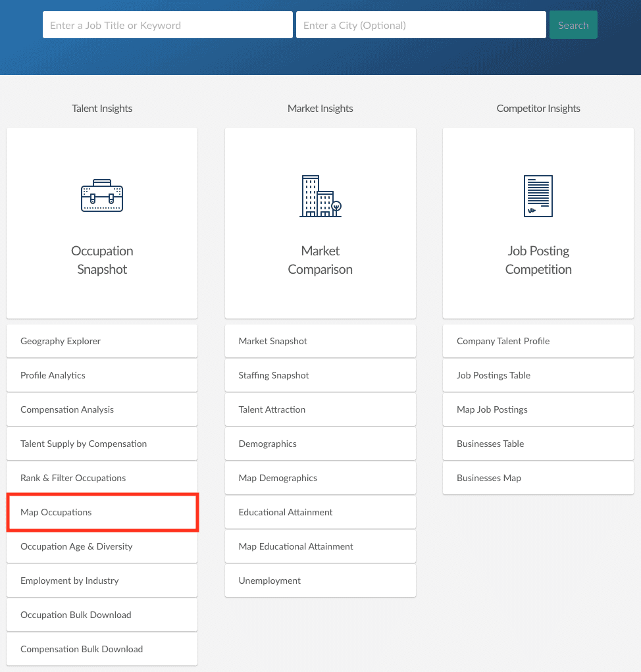Open Businesses Table
The height and width of the screenshot is (672, 641).
(x=538, y=444)
